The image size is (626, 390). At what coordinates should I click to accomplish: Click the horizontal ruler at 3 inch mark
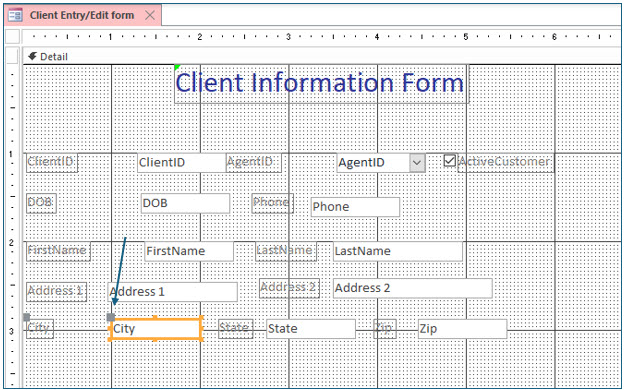288,37
